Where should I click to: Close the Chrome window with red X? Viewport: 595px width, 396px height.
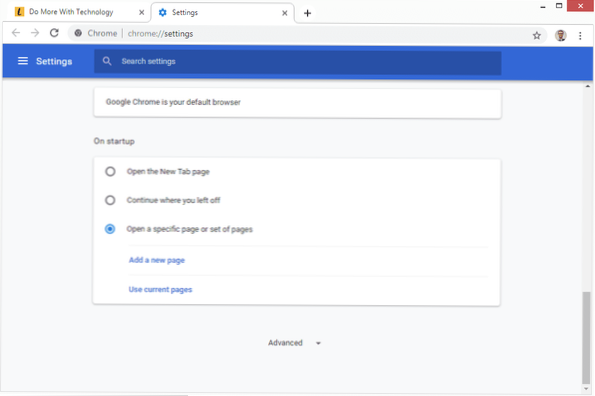click(x=580, y=6)
